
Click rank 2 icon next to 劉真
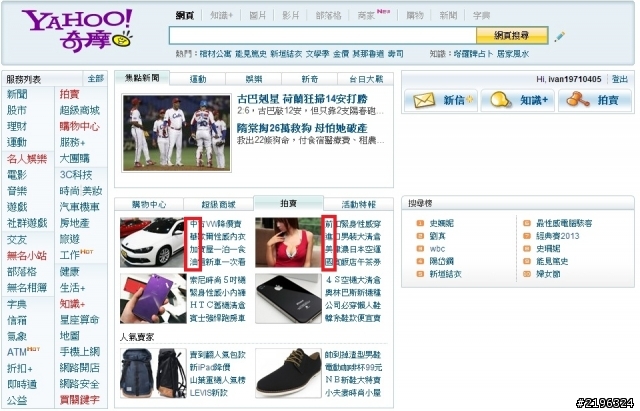pos(420,236)
